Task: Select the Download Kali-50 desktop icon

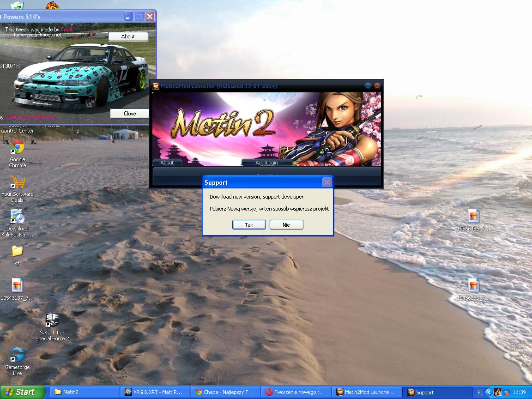Action: tap(17, 223)
